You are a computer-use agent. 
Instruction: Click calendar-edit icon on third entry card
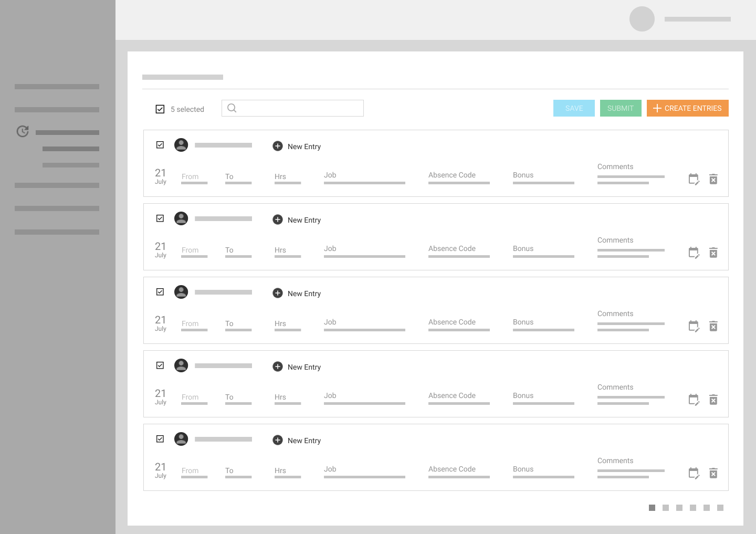(x=694, y=326)
